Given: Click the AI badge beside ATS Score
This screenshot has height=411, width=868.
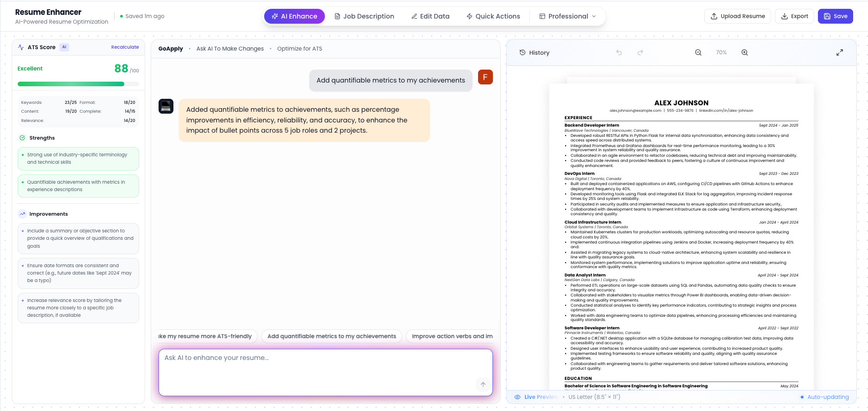Looking at the screenshot, I should 64,47.
